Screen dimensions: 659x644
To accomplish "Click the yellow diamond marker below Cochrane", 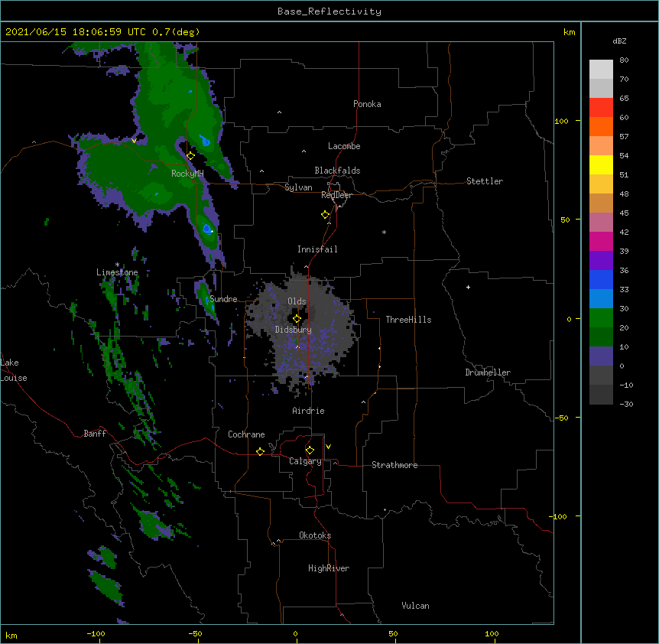I will 260,451.
